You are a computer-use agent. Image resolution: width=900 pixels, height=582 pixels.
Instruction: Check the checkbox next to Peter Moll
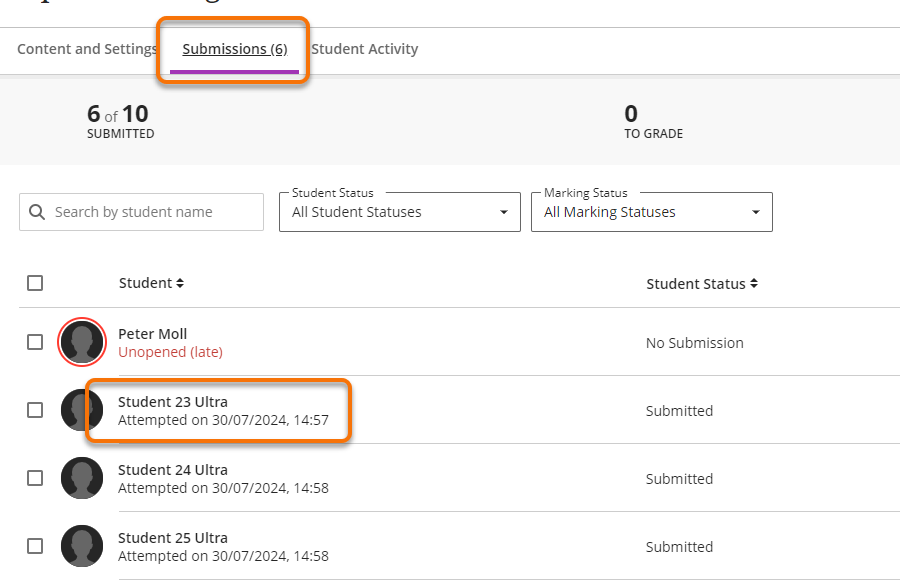pos(35,341)
